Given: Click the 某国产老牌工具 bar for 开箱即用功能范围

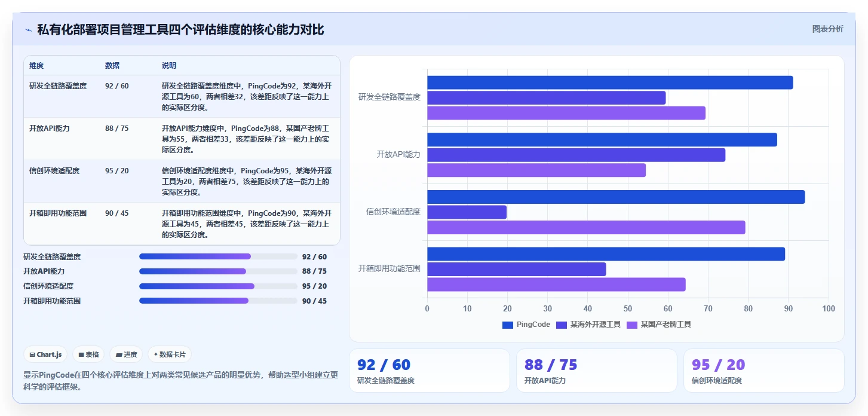Looking at the screenshot, I should [x=556, y=285].
